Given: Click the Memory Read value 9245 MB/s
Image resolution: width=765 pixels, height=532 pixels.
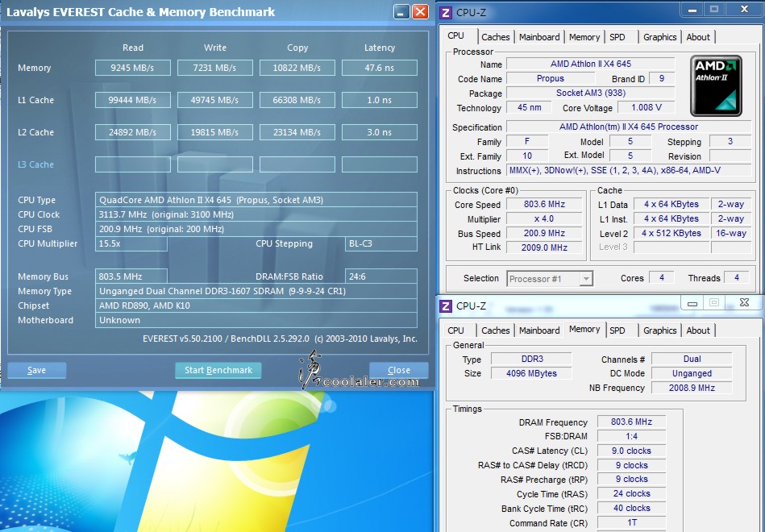Looking at the screenshot, I should [133, 68].
